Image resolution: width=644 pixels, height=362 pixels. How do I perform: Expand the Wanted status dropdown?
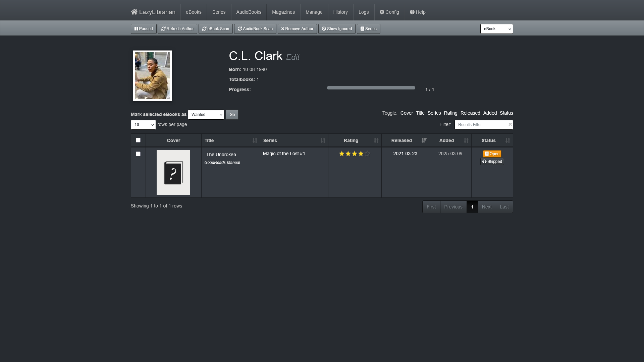pyautogui.click(x=206, y=115)
